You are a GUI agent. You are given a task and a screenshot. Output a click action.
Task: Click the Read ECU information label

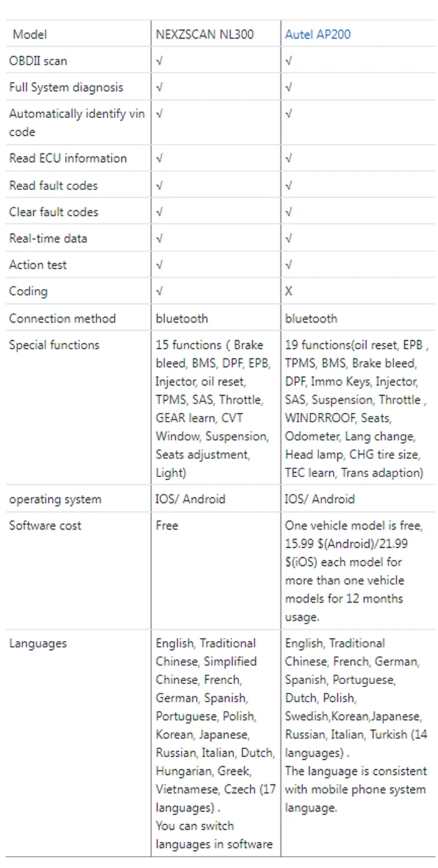coord(68,158)
